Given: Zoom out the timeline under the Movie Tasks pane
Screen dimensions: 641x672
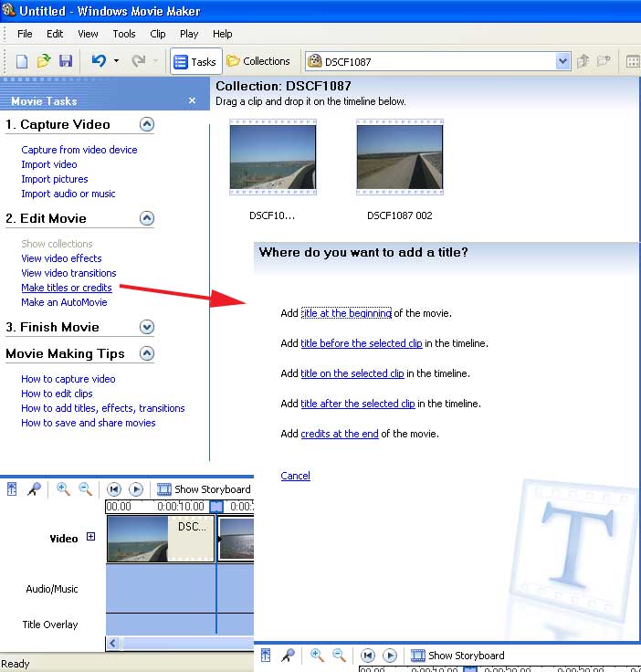Looking at the screenshot, I should [x=85, y=489].
